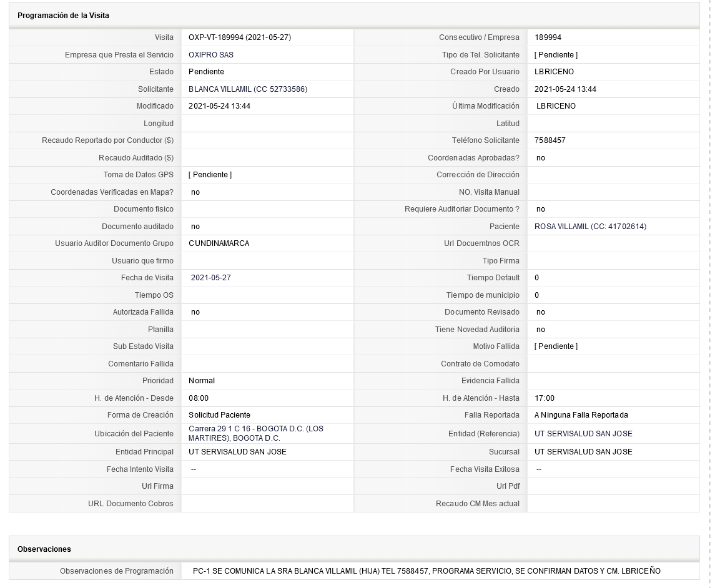Click Teléfono Solicitante value 7588457

pos(550,140)
